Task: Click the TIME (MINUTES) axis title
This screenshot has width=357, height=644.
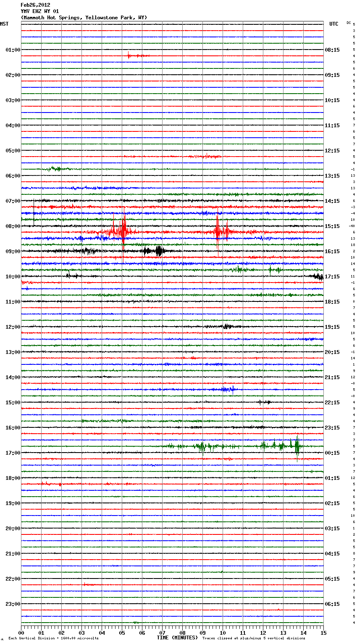Action: 177,638
